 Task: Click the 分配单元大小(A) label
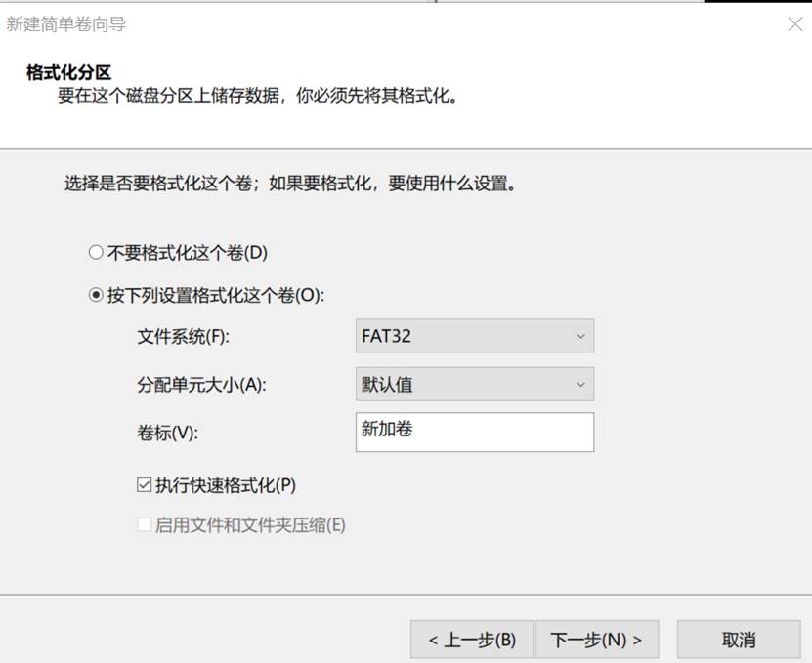[201, 385]
